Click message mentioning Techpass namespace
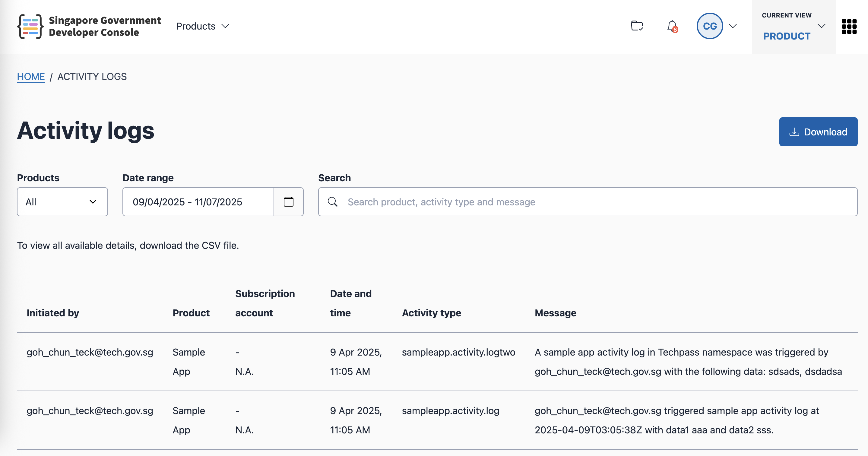 [x=688, y=362]
